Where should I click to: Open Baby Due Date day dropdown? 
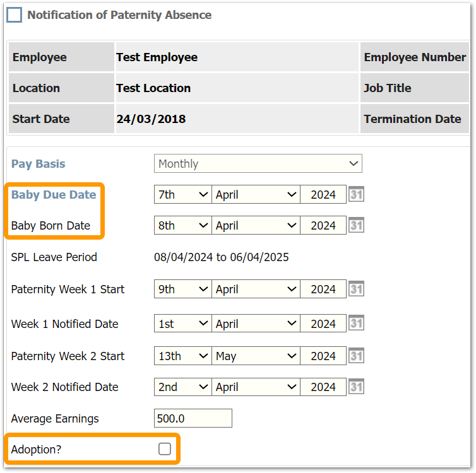182,195
